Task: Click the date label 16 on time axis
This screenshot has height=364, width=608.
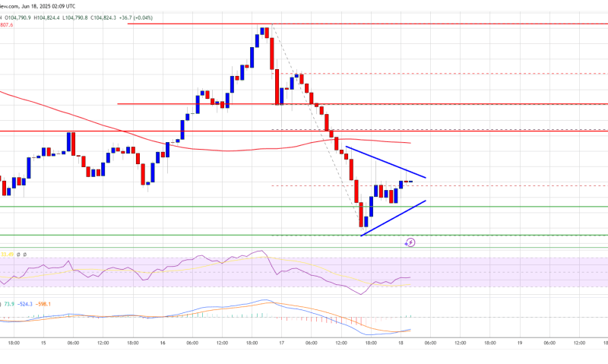Action: point(163,343)
